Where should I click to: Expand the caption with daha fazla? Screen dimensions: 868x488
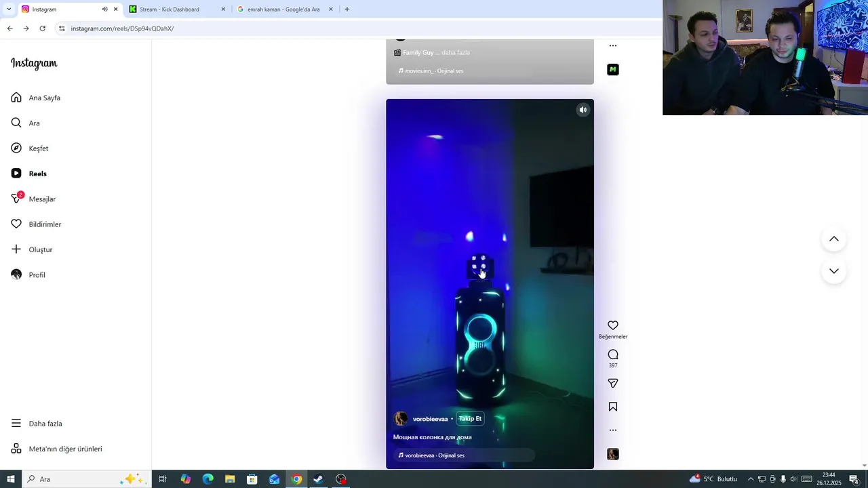456,52
